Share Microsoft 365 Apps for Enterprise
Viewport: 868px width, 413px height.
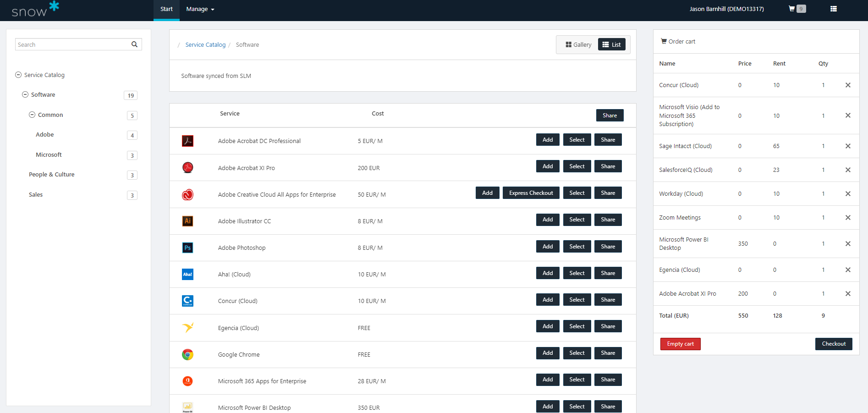click(x=608, y=380)
